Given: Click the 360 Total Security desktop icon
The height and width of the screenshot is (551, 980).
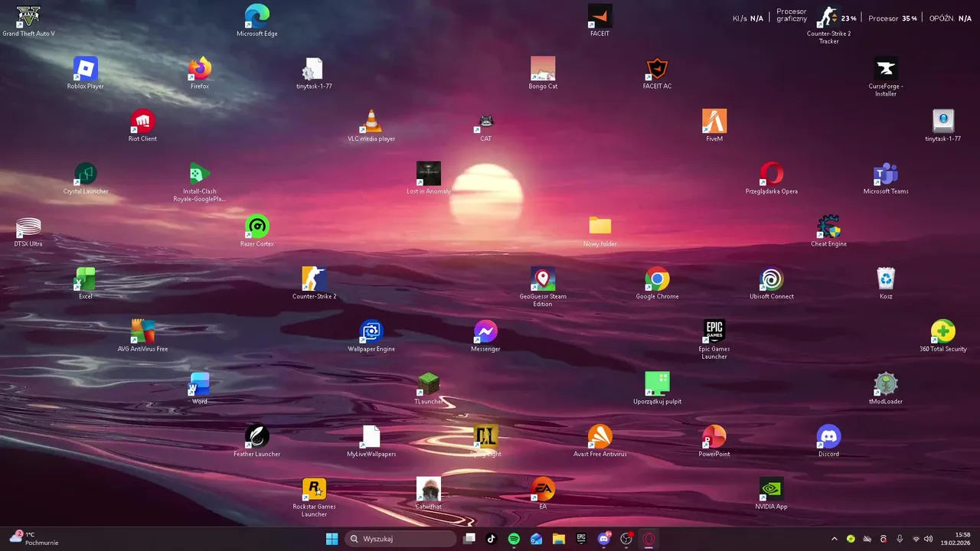Looking at the screenshot, I should [x=943, y=336].
